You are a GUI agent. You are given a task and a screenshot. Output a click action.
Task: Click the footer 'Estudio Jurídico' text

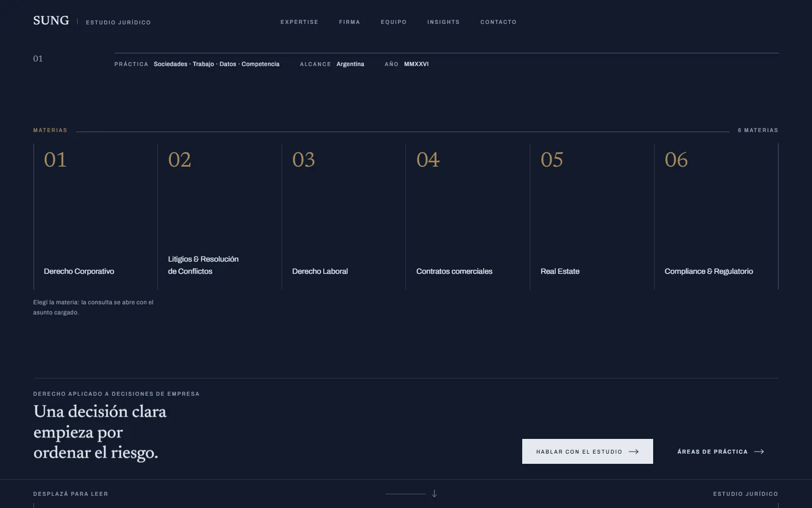click(x=746, y=494)
